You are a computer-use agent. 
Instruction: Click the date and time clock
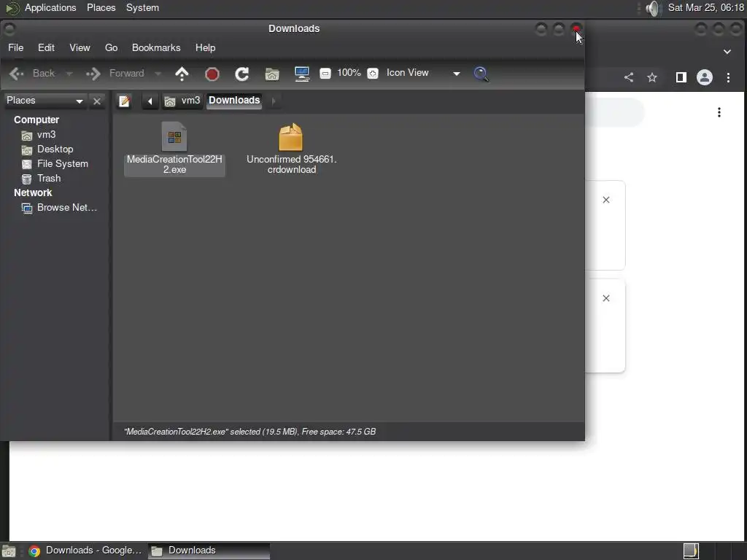click(x=705, y=7)
